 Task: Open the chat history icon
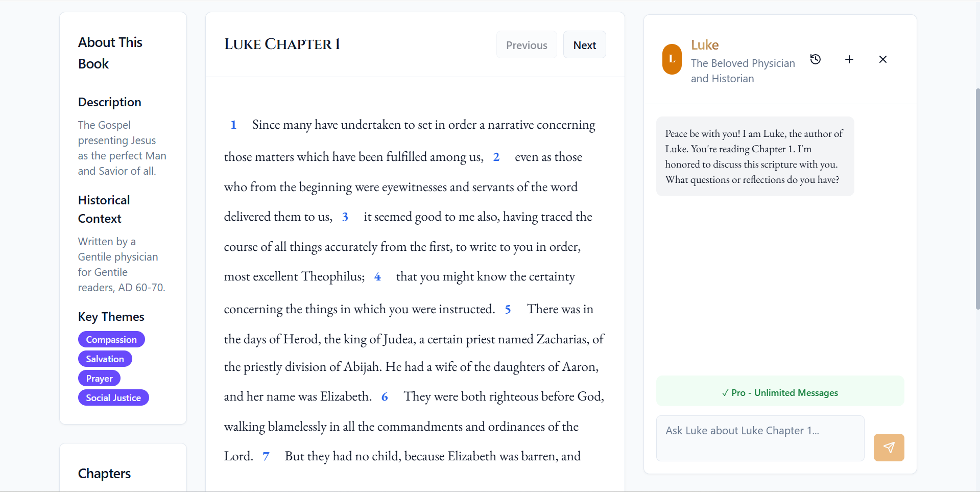click(816, 59)
